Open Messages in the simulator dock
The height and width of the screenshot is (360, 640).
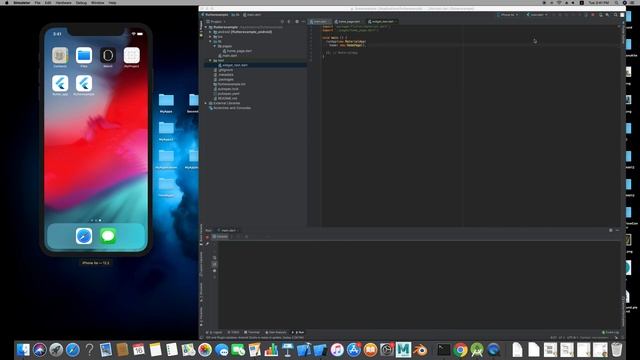tap(108, 236)
